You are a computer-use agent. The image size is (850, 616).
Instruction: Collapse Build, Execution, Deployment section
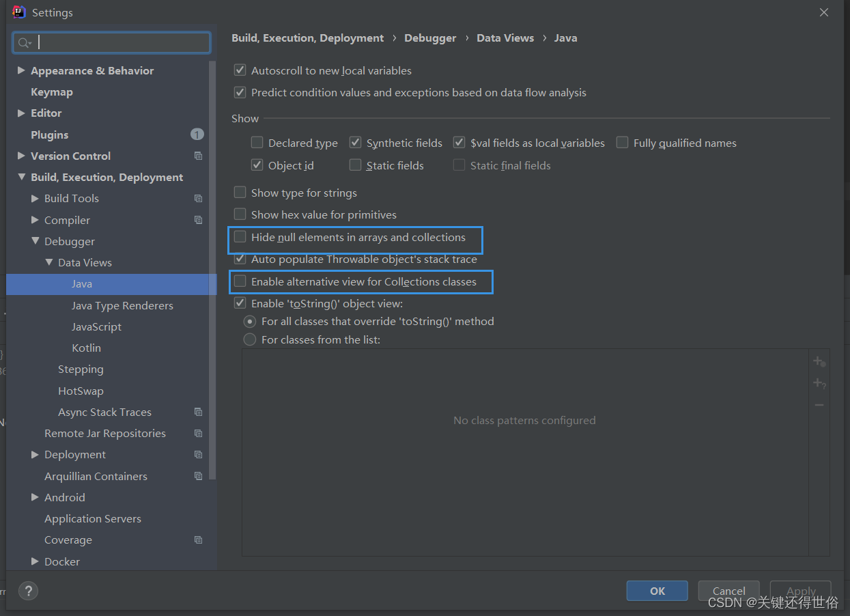tap(21, 177)
